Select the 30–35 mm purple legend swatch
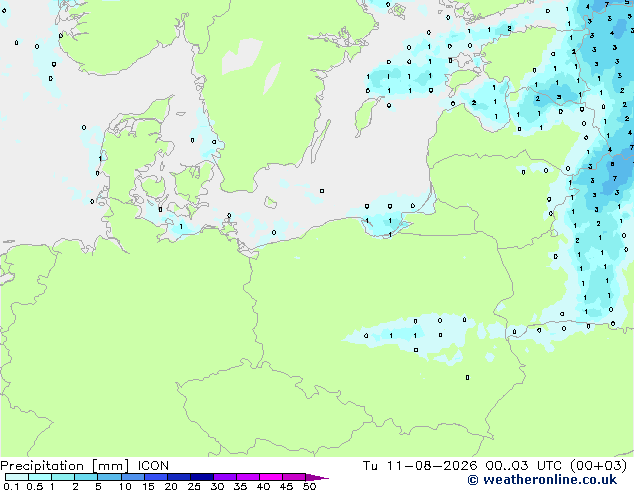The height and width of the screenshot is (490, 634). point(225,477)
